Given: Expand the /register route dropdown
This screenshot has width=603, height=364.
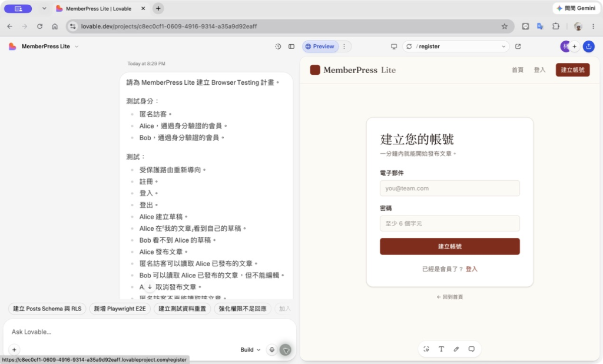Looking at the screenshot, I should pyautogui.click(x=503, y=47).
